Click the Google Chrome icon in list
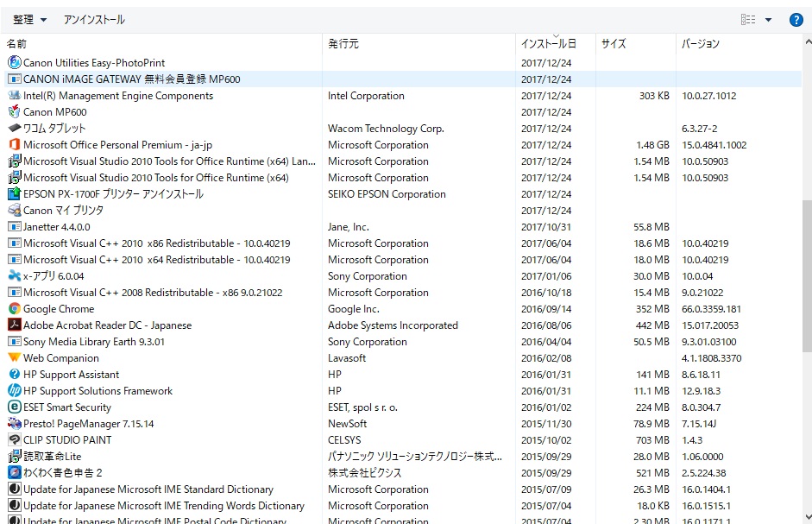 coord(15,309)
